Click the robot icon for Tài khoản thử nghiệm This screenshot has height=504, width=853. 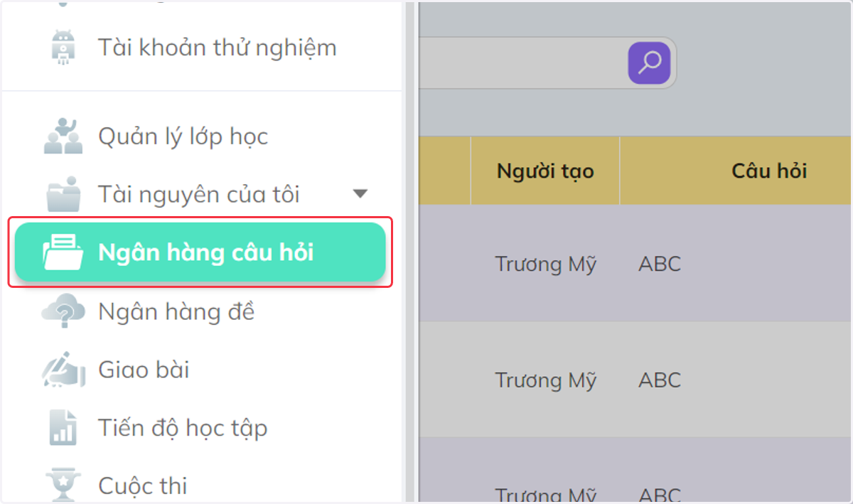pos(64,48)
